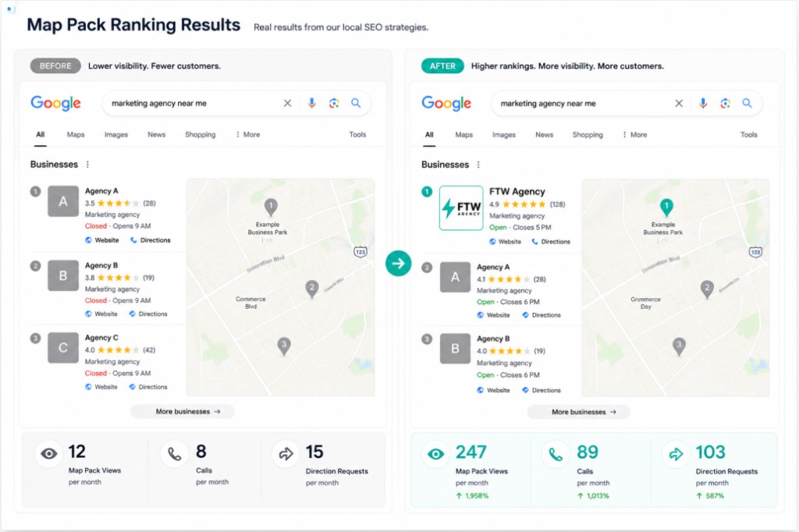Open Directions for Agency A in BEFORE panel

[151, 240]
